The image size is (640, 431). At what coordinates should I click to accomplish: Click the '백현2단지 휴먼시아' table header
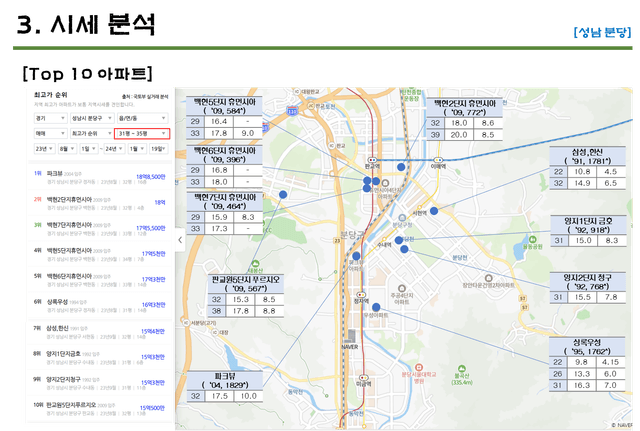click(464, 108)
